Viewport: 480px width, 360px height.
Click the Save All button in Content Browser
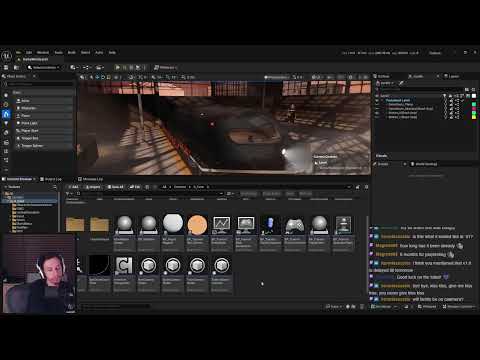tap(115, 187)
